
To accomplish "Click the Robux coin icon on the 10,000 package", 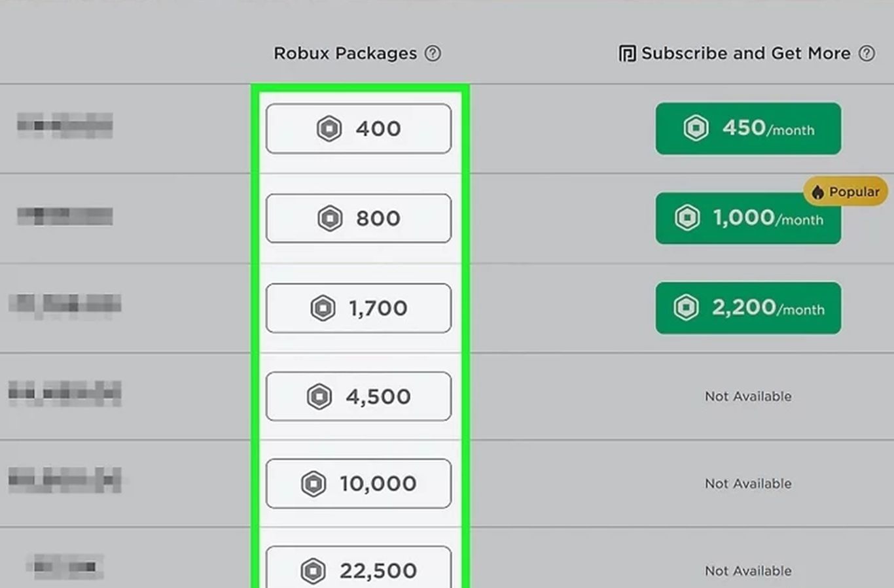I will 313,483.
